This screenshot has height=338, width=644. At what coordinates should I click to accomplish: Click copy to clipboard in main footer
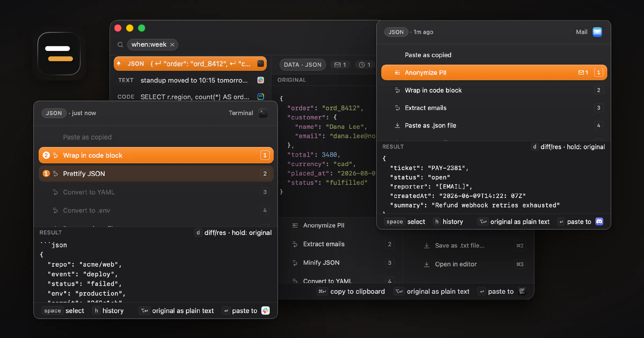[351, 291]
